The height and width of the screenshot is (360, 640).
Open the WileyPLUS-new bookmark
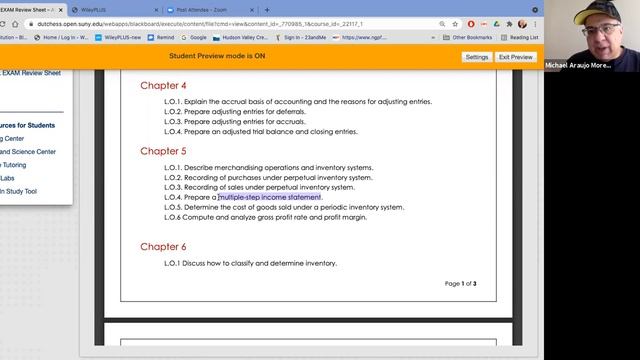point(118,38)
